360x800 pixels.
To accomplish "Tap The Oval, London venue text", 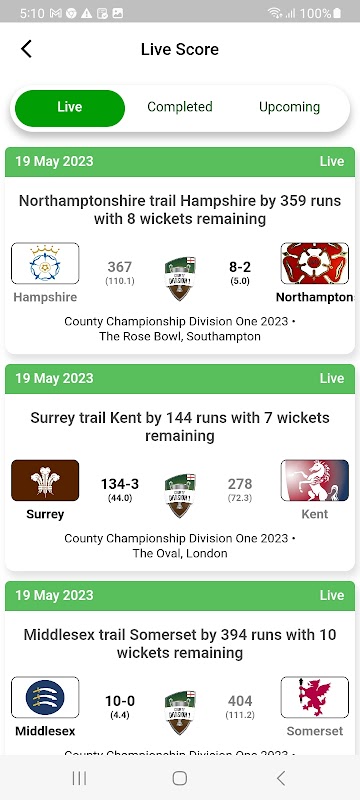I will [180, 553].
